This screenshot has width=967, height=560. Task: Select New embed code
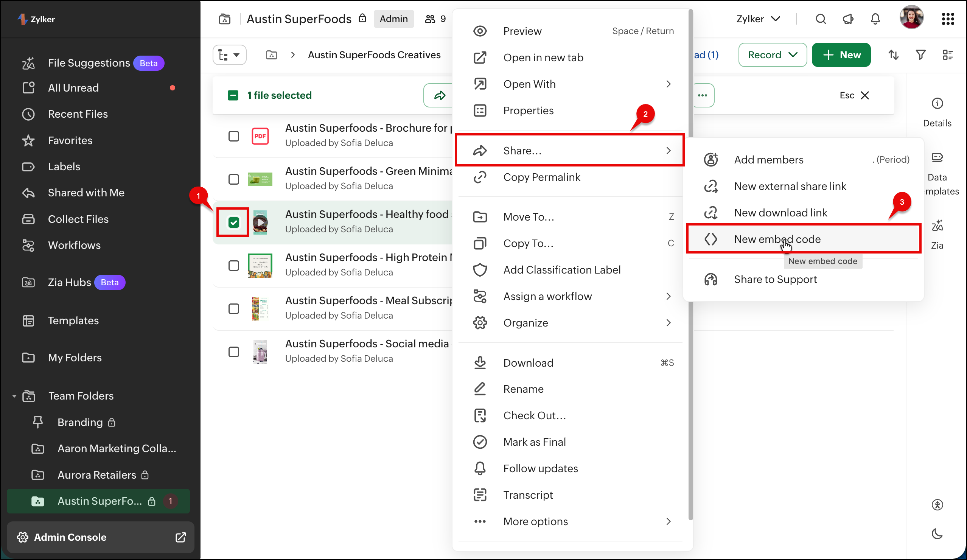804,239
